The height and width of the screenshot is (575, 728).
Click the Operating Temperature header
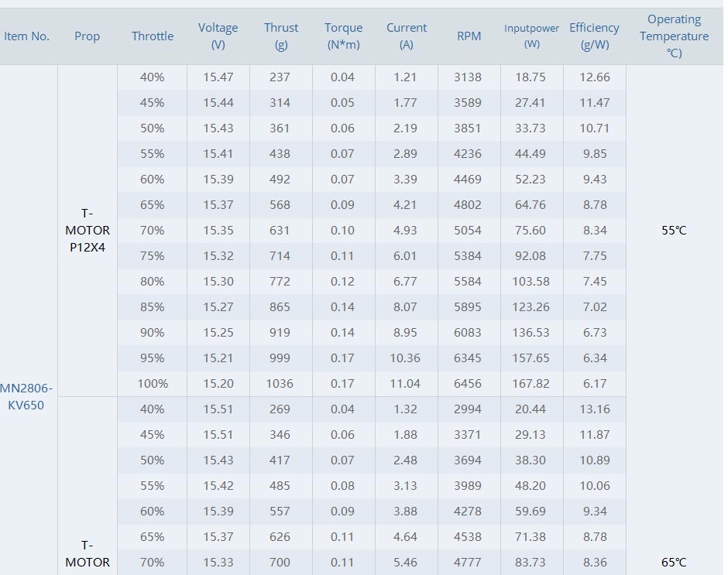(674, 36)
